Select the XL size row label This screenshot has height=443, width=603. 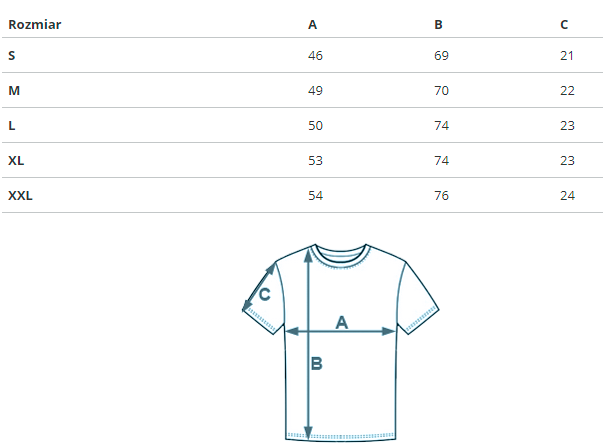16,160
